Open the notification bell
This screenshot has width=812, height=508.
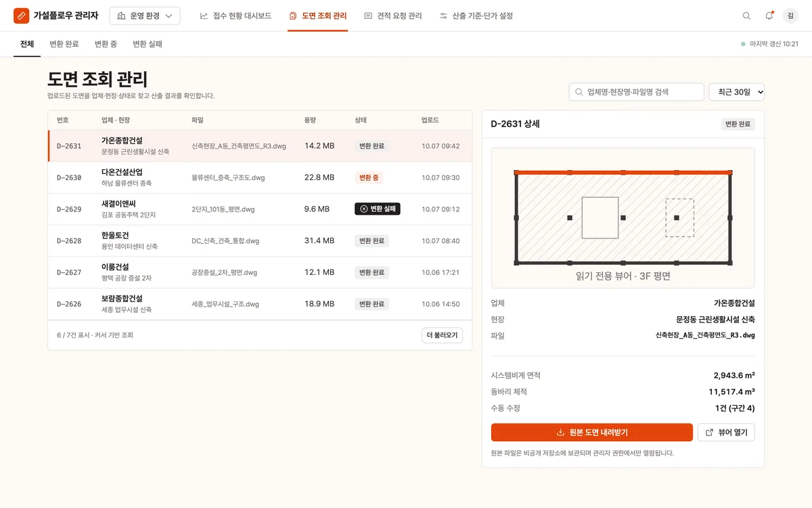(769, 16)
